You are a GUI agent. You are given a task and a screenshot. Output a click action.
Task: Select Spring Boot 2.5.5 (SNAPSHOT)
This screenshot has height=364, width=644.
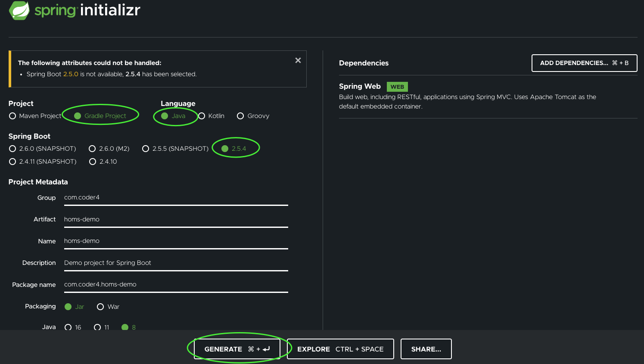coord(146,149)
